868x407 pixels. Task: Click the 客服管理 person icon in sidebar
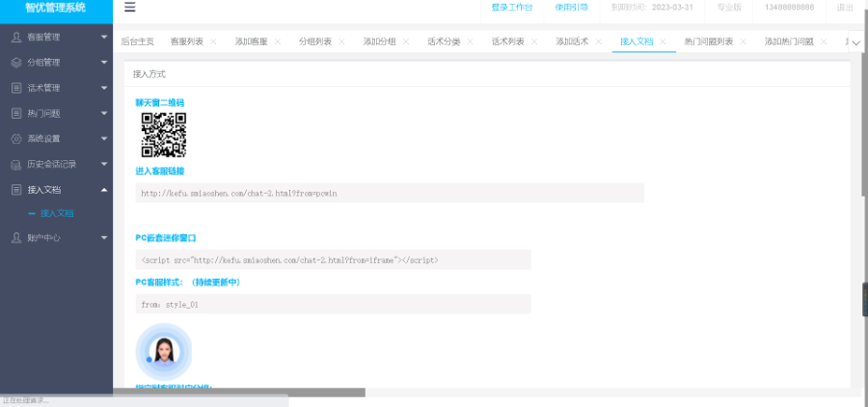16,37
